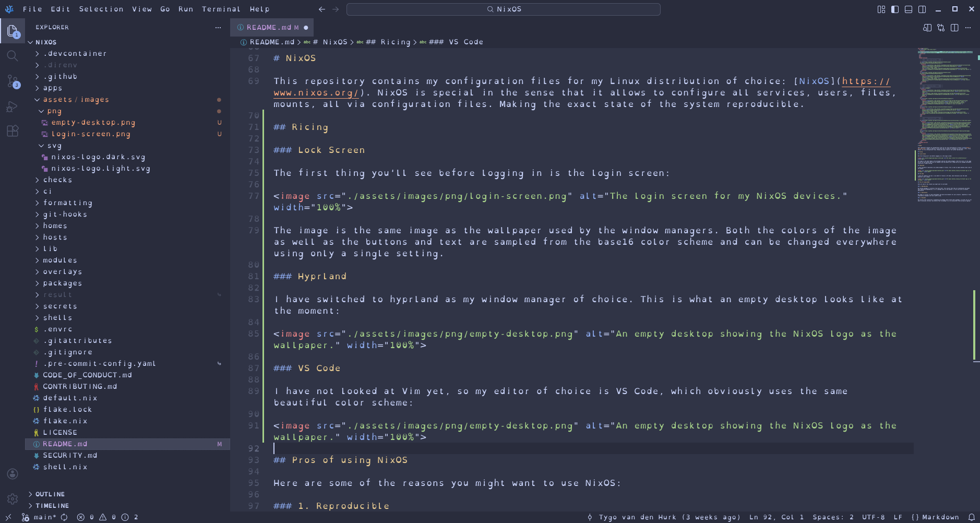Open the Selection menu
The image size is (980, 523).
[101, 9]
